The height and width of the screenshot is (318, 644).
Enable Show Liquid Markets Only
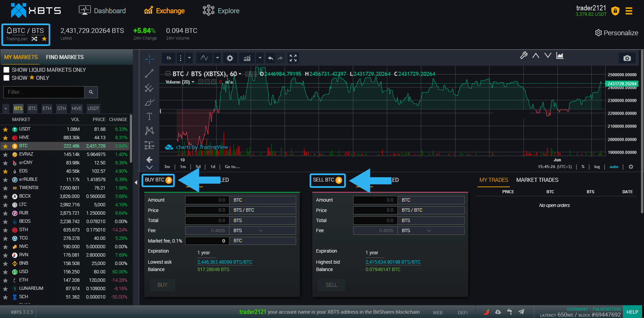click(x=6, y=69)
